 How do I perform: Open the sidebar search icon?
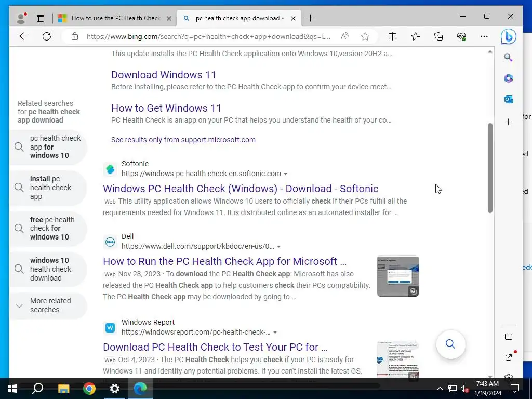tap(508, 57)
